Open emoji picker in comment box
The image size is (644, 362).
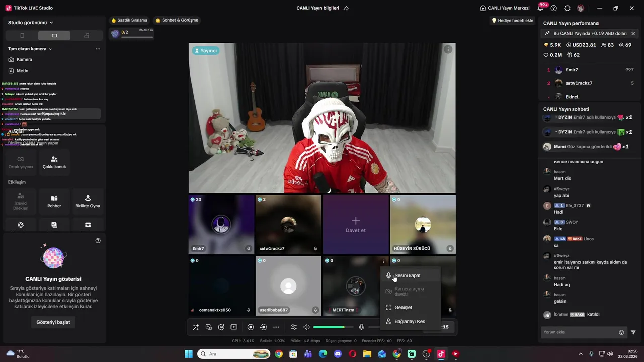[x=621, y=332]
